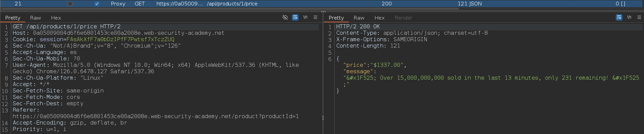Switch response view to Hex tab
Viewport: 644px width, 134px height.
click(379, 18)
